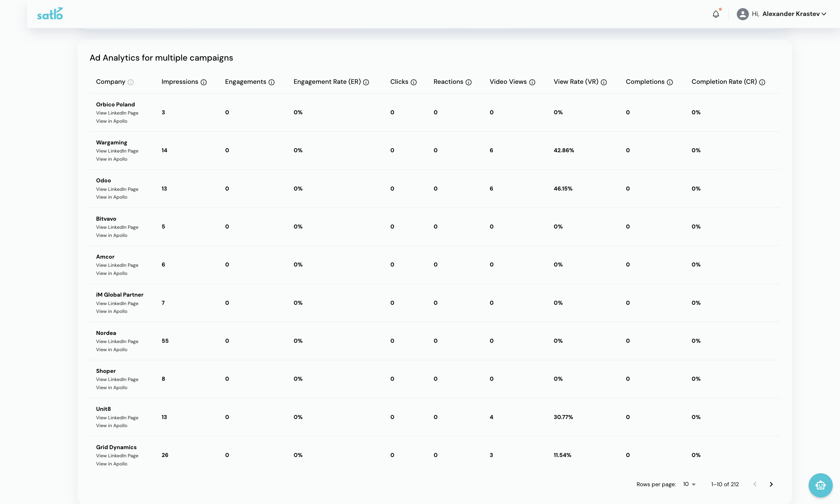Click the notification bell icon
Viewport: 840px width, 504px height.
(x=716, y=14)
